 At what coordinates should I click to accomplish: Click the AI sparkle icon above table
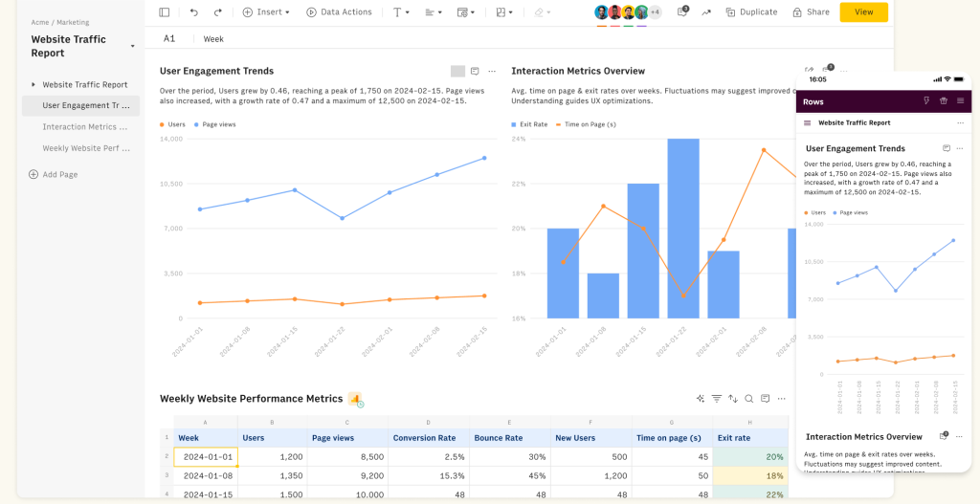[701, 399]
